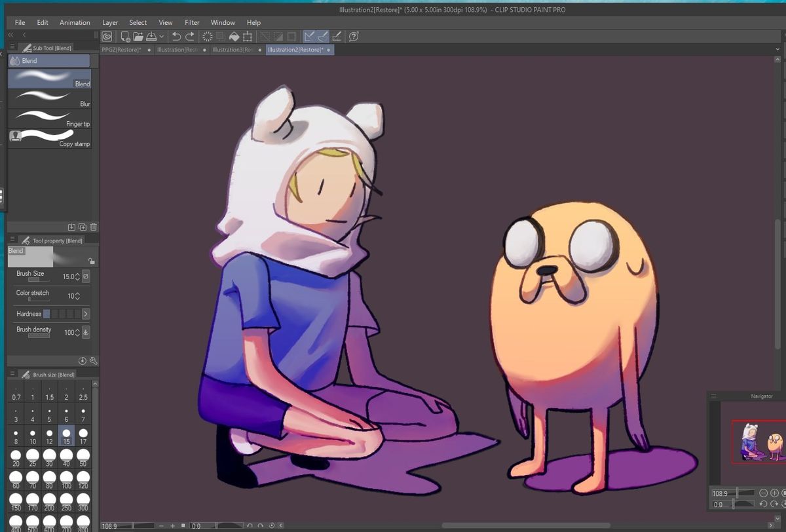Click the Save toolbar icon

pos(151,37)
